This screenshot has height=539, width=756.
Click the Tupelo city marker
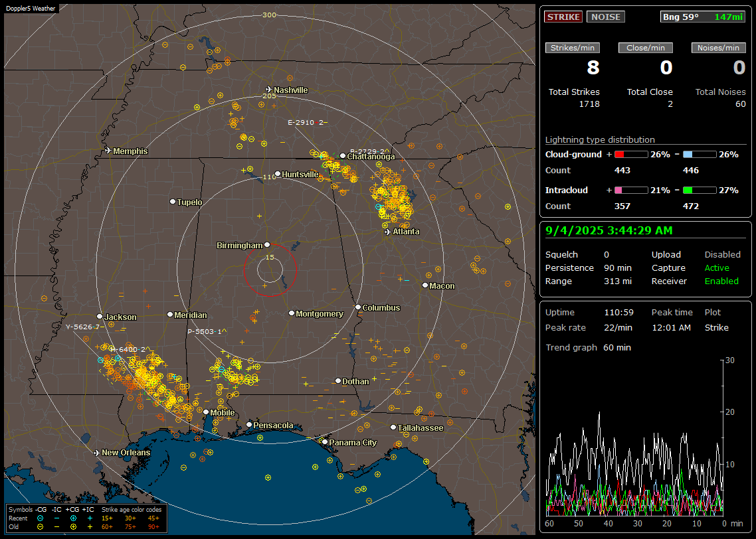[x=173, y=201]
